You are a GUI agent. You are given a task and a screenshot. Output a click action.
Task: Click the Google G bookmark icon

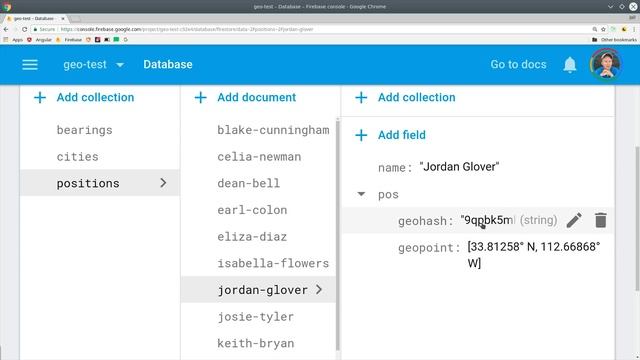(126, 40)
